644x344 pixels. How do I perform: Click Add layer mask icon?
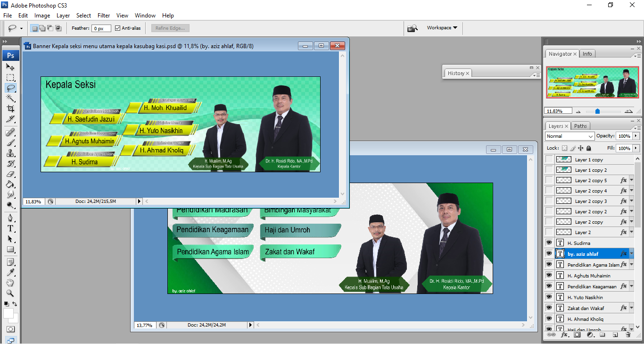[x=577, y=335]
